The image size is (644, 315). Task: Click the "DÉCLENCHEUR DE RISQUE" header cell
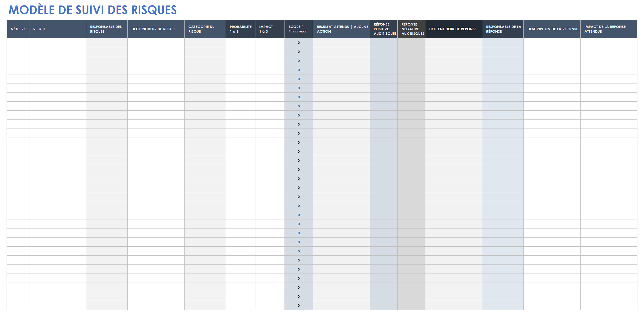click(156, 29)
